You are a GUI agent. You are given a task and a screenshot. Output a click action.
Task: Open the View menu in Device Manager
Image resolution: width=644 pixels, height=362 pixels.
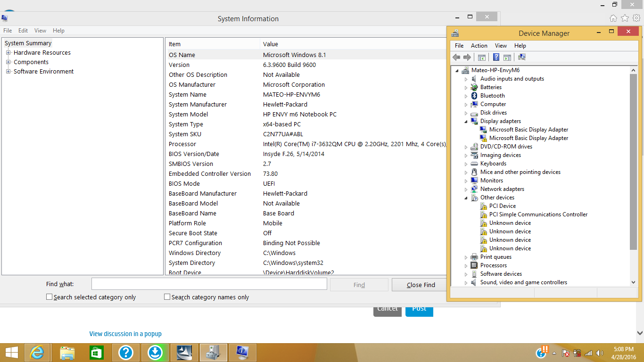[501, 46]
